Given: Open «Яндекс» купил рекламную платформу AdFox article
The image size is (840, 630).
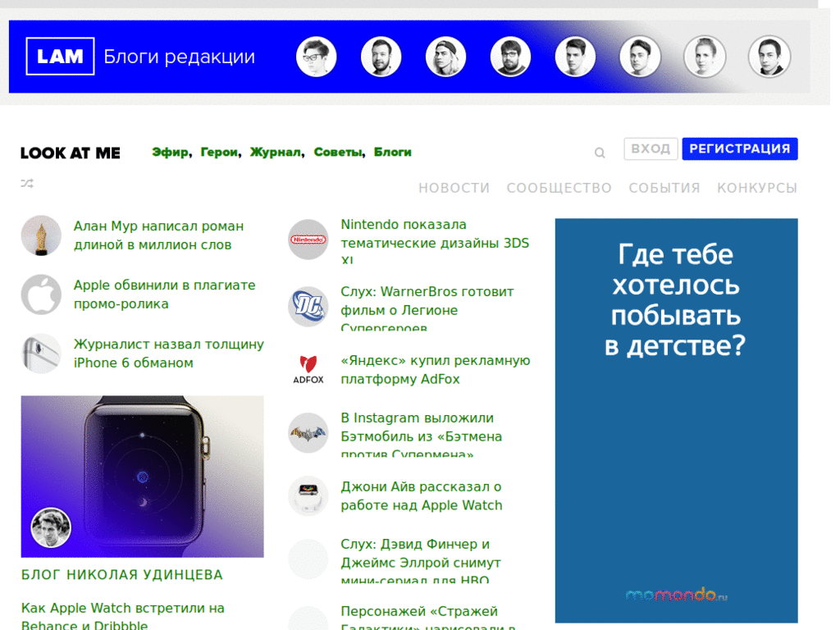Looking at the screenshot, I should [x=436, y=370].
